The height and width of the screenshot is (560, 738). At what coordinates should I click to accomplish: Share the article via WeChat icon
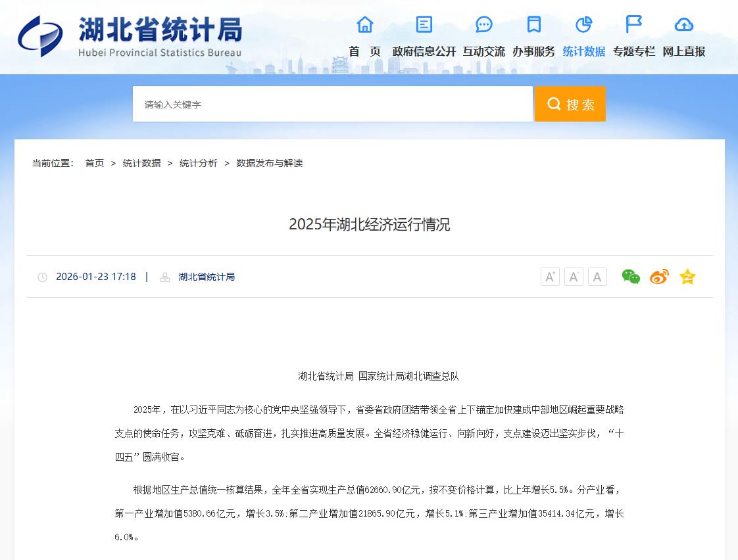click(x=631, y=277)
